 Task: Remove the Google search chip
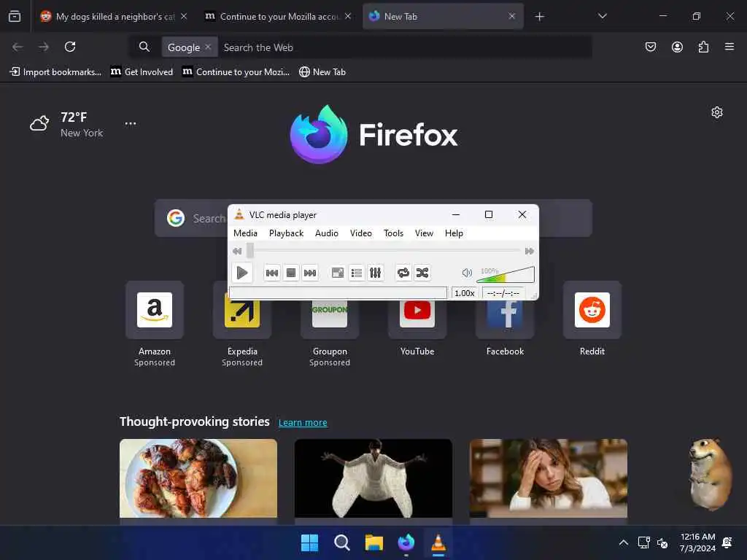(x=208, y=47)
